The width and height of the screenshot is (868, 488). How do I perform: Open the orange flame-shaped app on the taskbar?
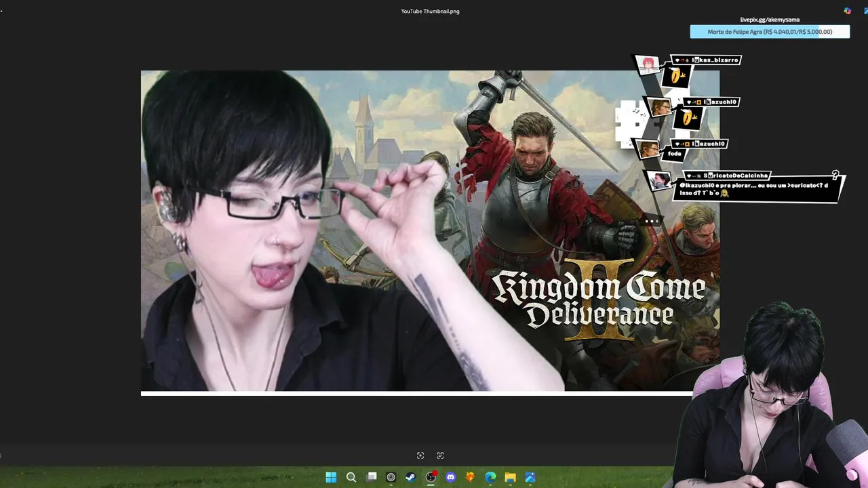point(470,477)
